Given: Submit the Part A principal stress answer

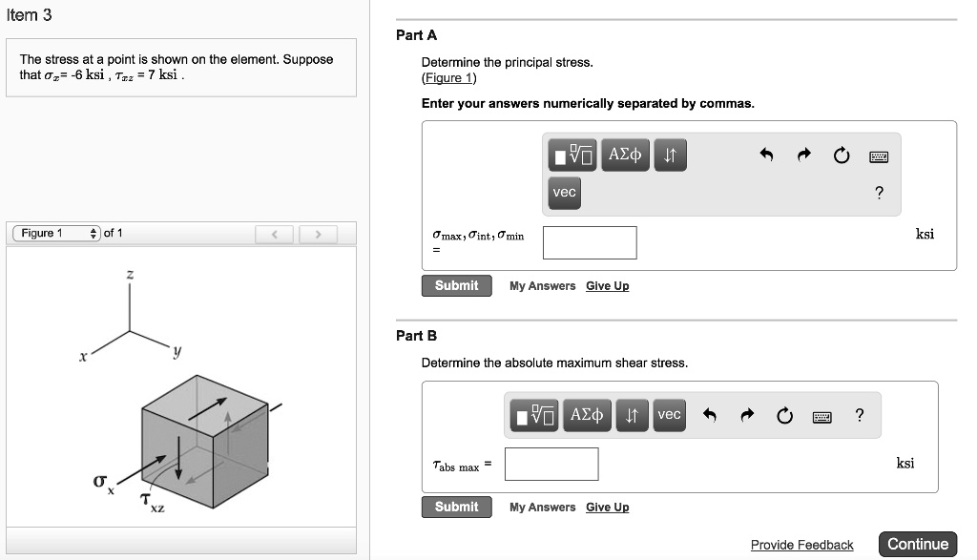Looking at the screenshot, I should pos(456,285).
